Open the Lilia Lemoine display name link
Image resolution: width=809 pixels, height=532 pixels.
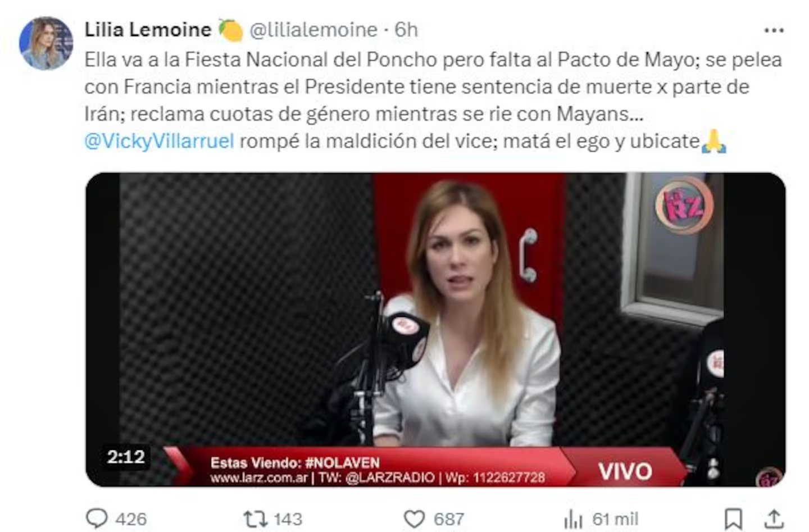tap(148, 29)
